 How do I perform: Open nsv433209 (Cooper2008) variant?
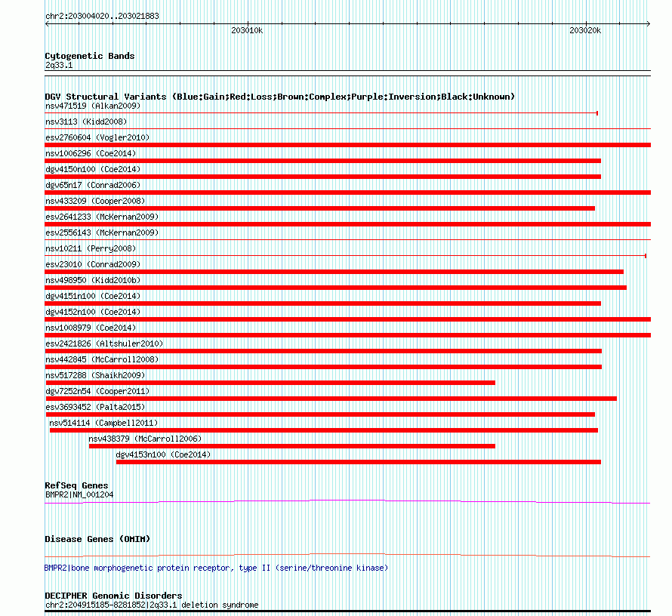pyautogui.click(x=95, y=201)
